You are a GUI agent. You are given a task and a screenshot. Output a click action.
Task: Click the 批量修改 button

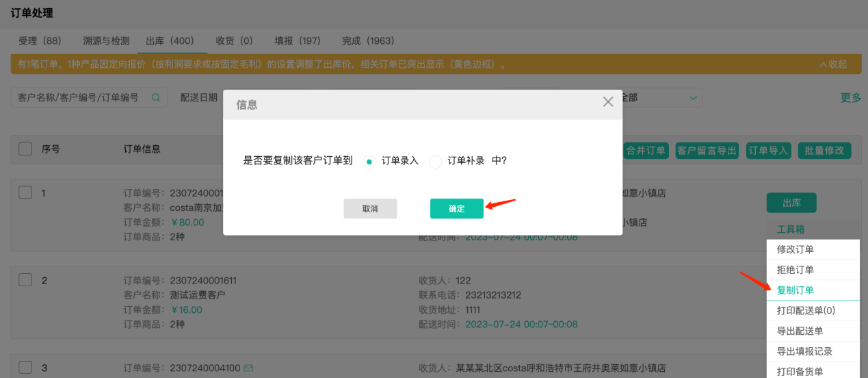825,151
